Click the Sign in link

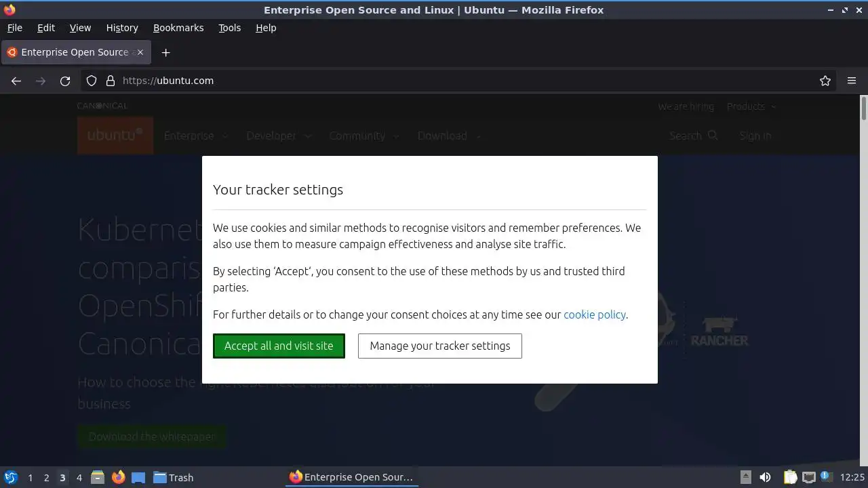pyautogui.click(x=755, y=136)
